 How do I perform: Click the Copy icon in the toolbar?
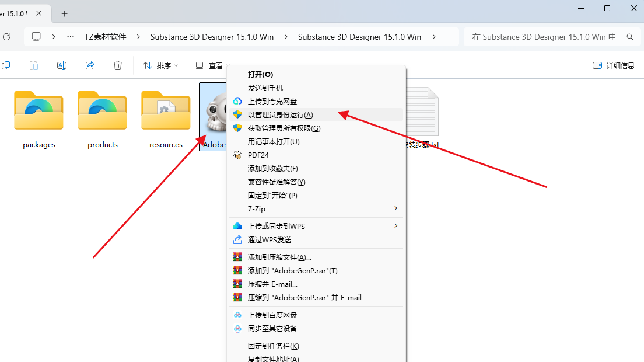point(6,65)
